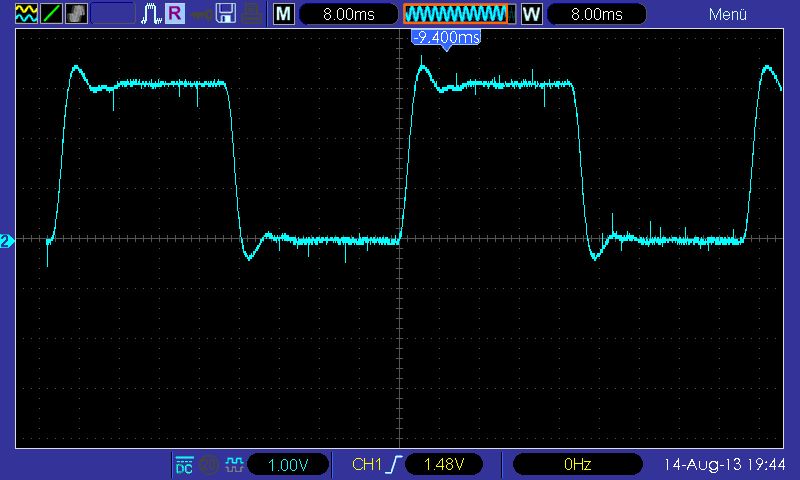
Task: Click the M main timebase icon
Action: [x=284, y=14]
